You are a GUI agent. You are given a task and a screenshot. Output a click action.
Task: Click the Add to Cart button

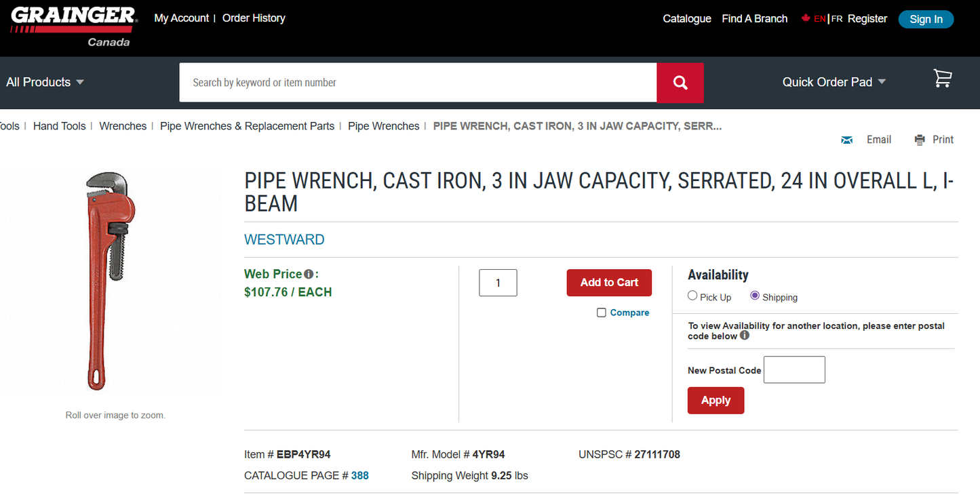click(x=609, y=283)
